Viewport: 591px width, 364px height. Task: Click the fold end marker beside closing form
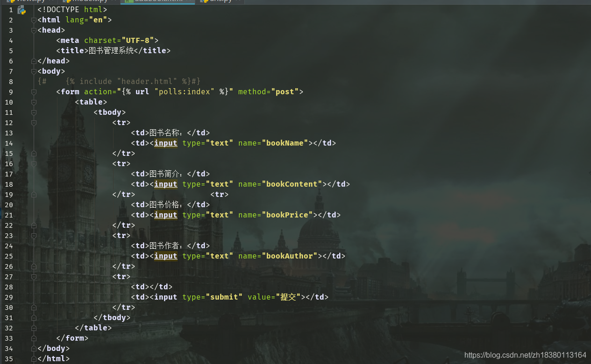[34, 338]
